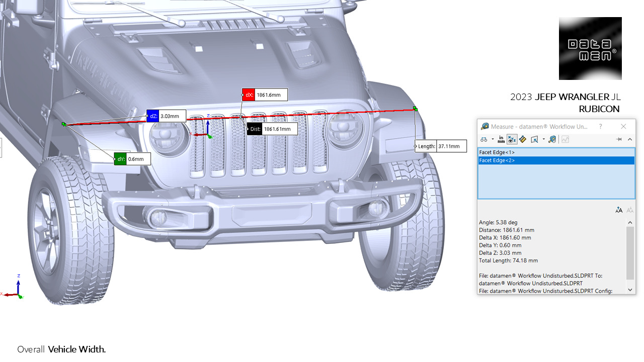644x362 pixels.
Task: Collapse the Measure dialog with chevron
Action: coord(629,139)
